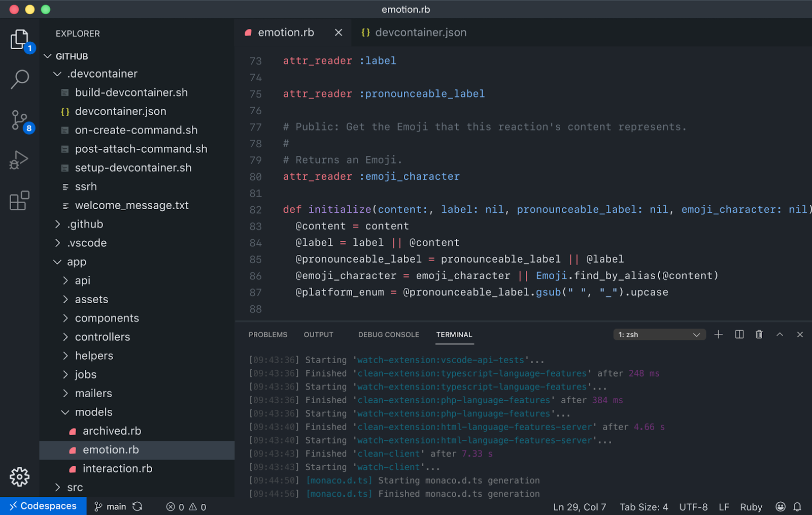Click the feedback smiley icon
Viewport: 812px width, 515px height.
pos(781,507)
